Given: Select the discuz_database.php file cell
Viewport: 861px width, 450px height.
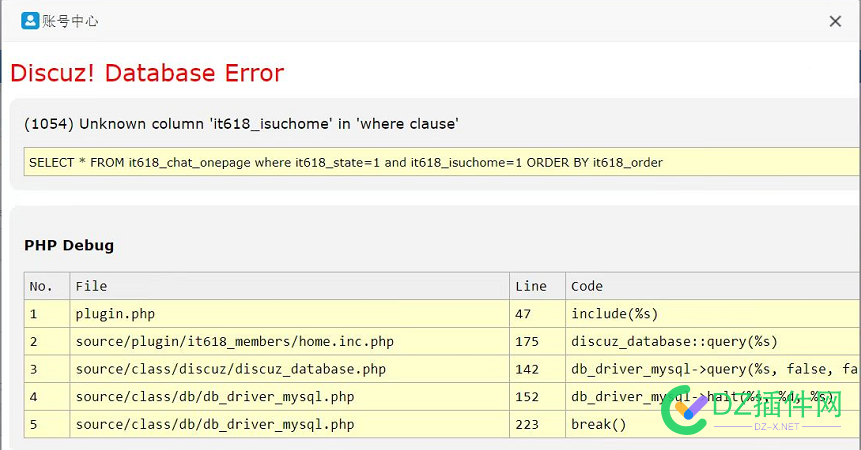Looking at the screenshot, I should (230, 369).
